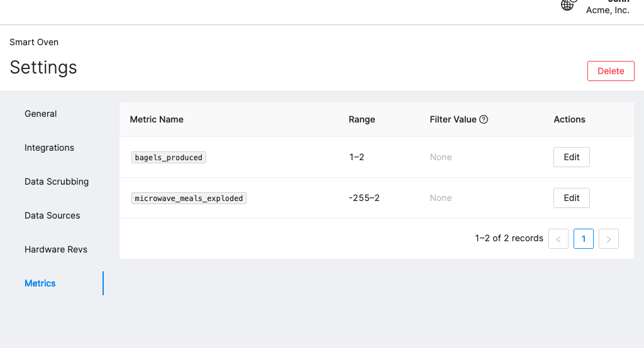The height and width of the screenshot is (348, 644).
Task: Click the Range column header
Action: 362,119
